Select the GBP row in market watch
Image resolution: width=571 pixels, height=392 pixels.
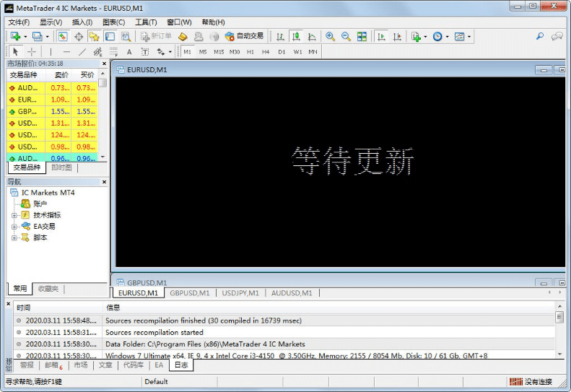point(52,111)
